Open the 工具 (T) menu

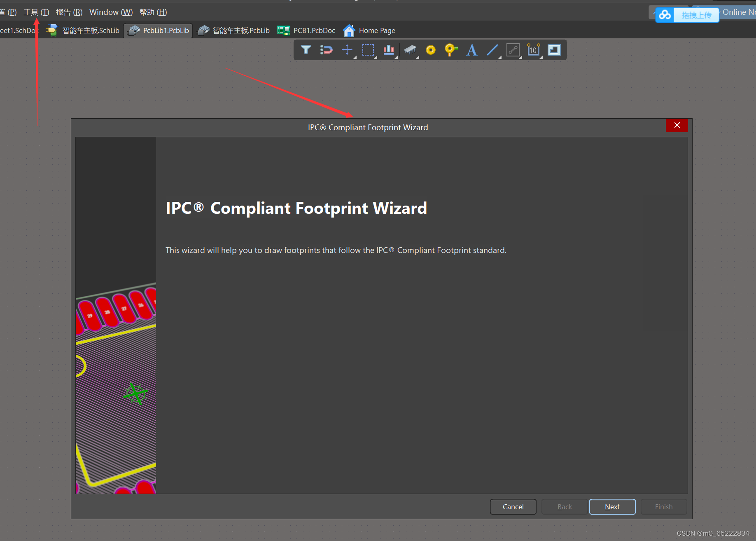tap(36, 12)
